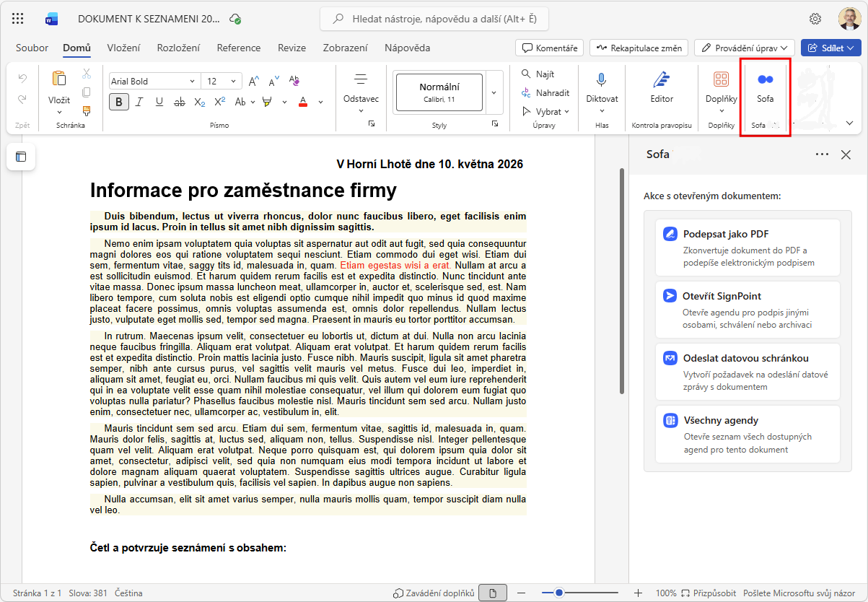Viewport: 868px width, 602px height.
Task: Click the search box Hledat nástroje
Action: [x=434, y=19]
